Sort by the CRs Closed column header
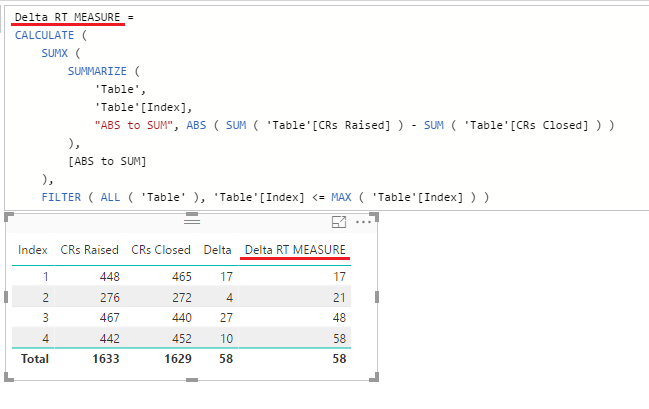 (x=161, y=250)
